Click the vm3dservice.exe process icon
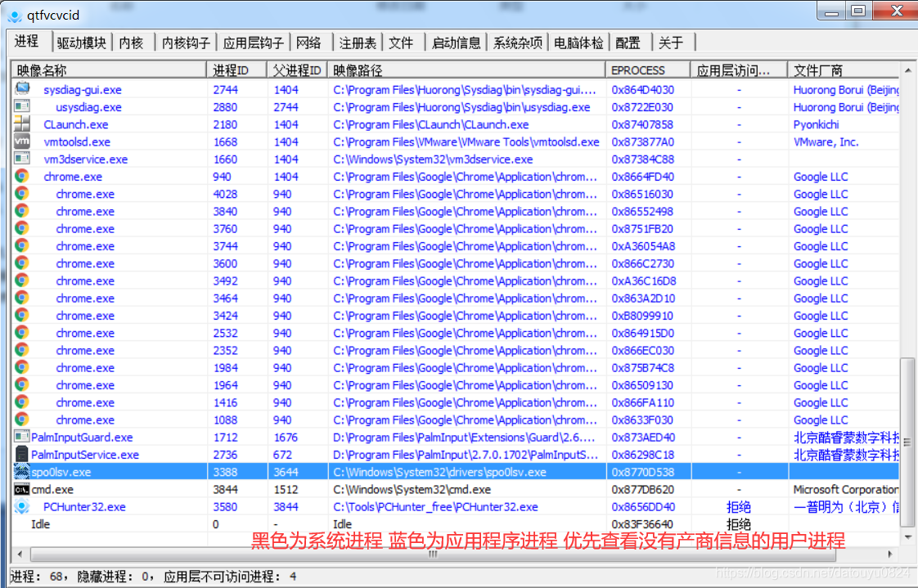 click(x=22, y=159)
